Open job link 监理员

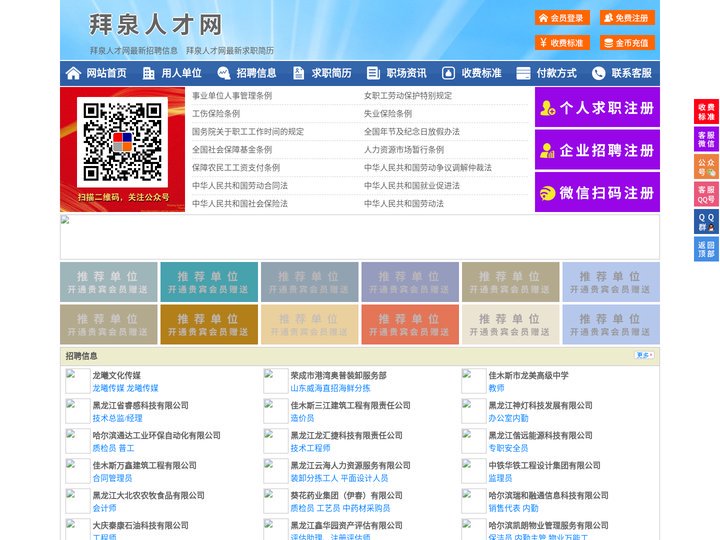click(x=501, y=478)
